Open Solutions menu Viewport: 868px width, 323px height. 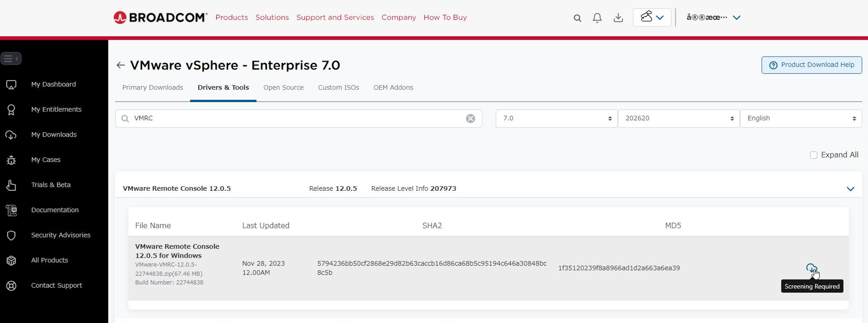[272, 18]
